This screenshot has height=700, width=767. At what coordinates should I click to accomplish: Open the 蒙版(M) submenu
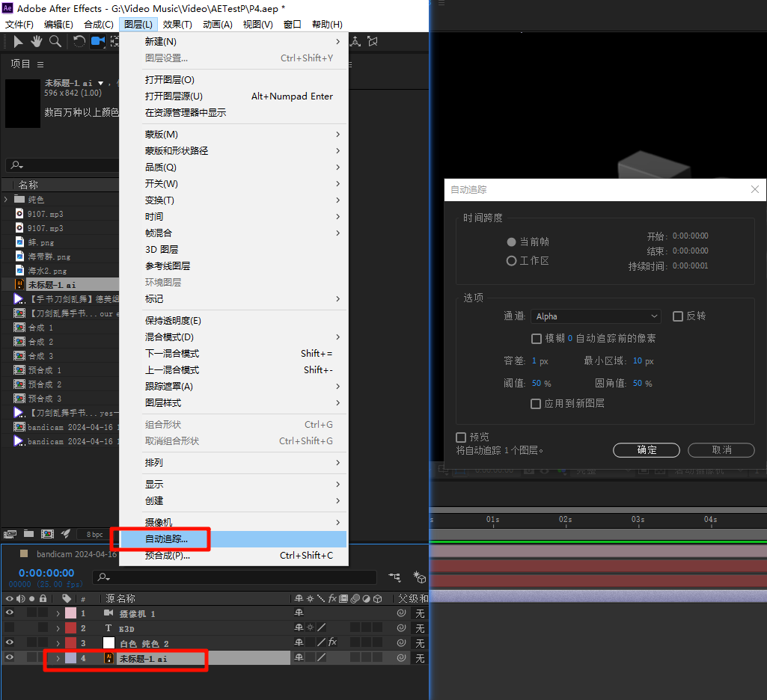tap(233, 135)
